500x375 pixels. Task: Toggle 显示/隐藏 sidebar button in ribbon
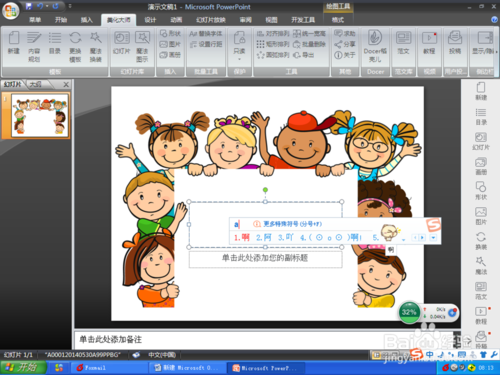484,42
